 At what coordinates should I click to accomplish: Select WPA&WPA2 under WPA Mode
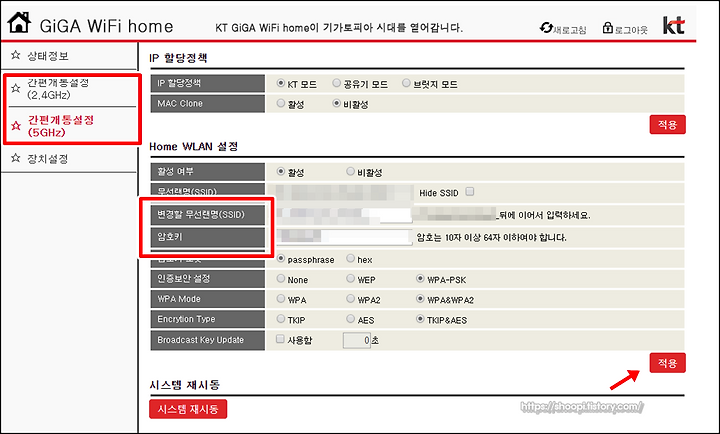(x=420, y=299)
